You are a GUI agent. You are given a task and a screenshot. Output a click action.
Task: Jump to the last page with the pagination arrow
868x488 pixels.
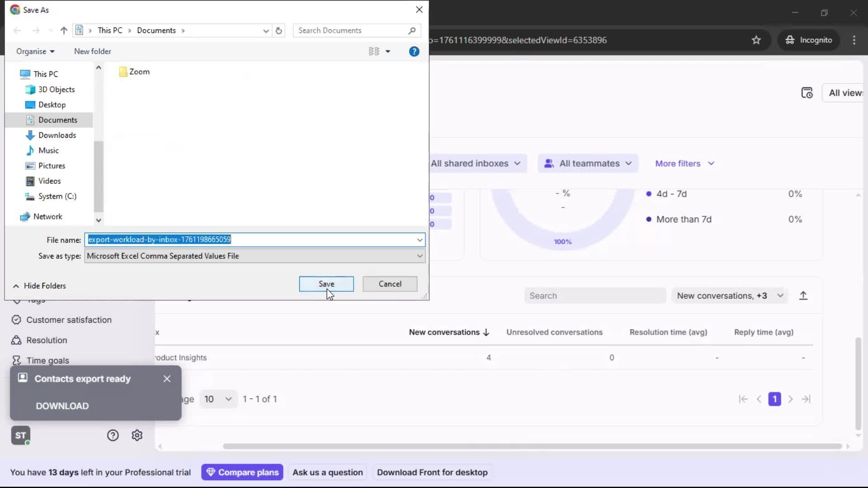point(807,399)
